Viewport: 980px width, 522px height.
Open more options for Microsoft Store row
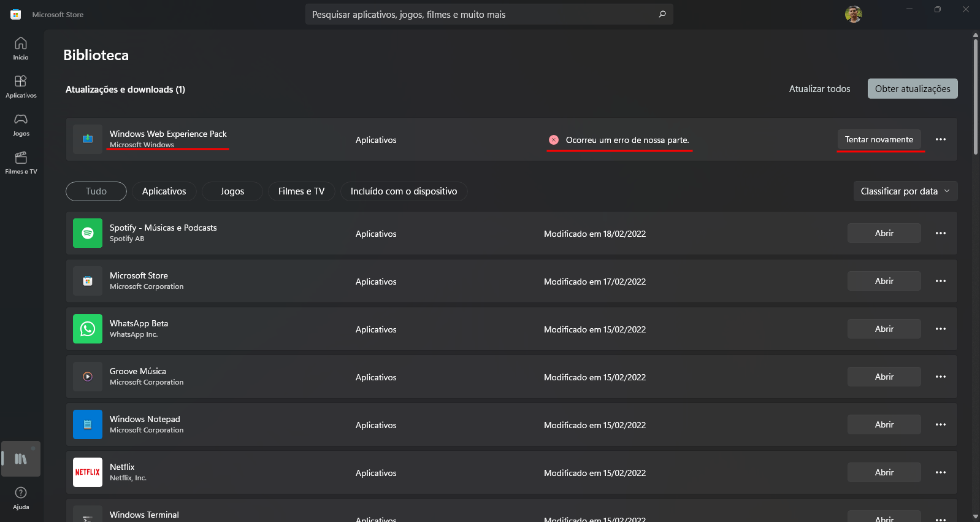941,281
